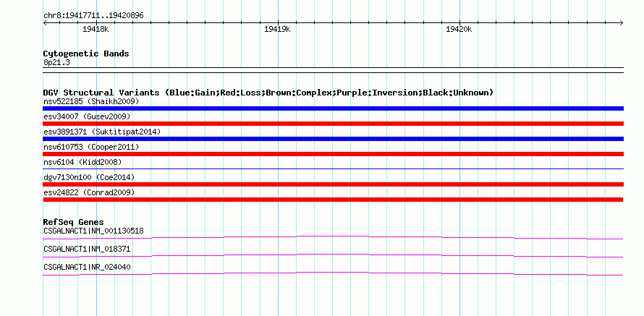Open gene CSGALNACT1|NM_018371 label
The height and width of the screenshot is (316, 644).
click(87, 249)
